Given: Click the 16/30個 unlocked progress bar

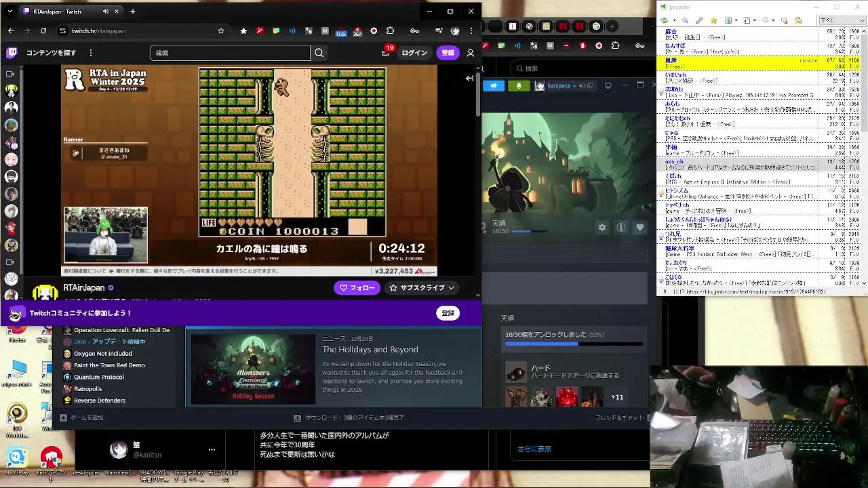Looking at the screenshot, I should point(574,344).
